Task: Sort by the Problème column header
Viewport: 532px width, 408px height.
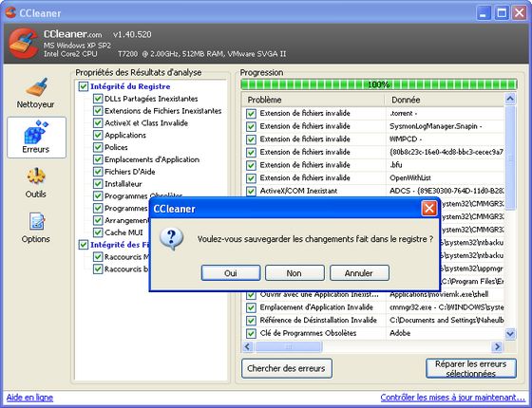Action: click(313, 100)
